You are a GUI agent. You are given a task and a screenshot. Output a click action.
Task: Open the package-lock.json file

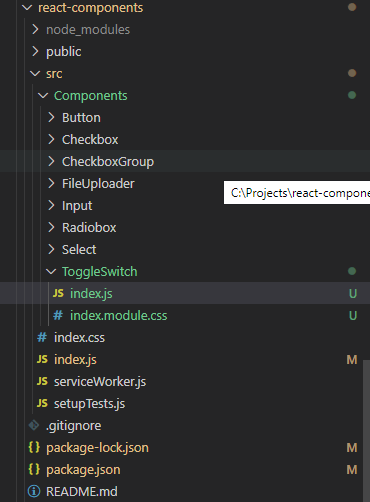tap(97, 448)
